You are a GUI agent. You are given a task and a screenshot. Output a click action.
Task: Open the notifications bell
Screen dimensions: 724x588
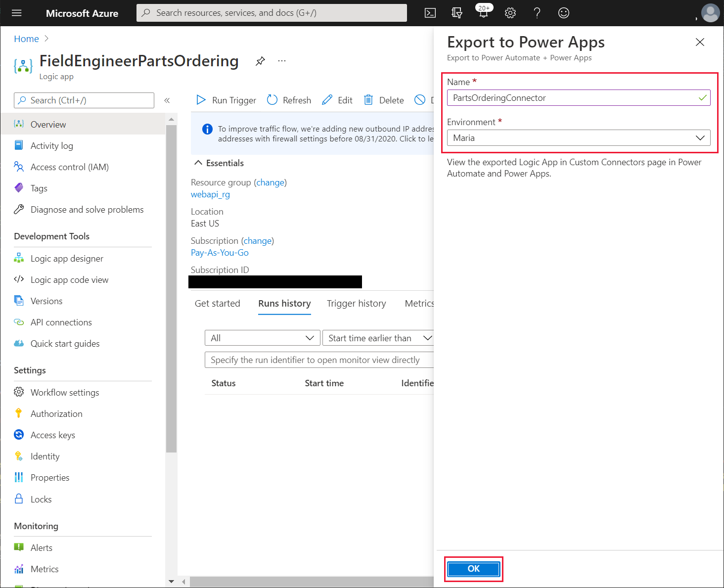point(483,13)
